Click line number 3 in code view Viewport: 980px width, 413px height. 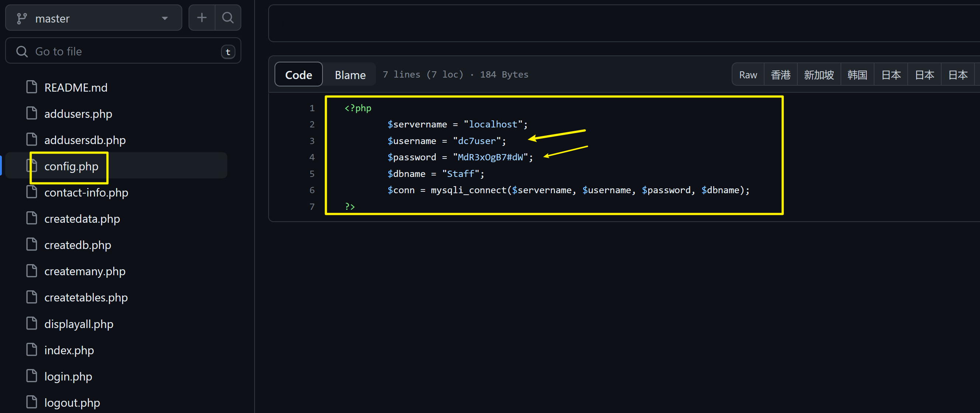pos(312,141)
